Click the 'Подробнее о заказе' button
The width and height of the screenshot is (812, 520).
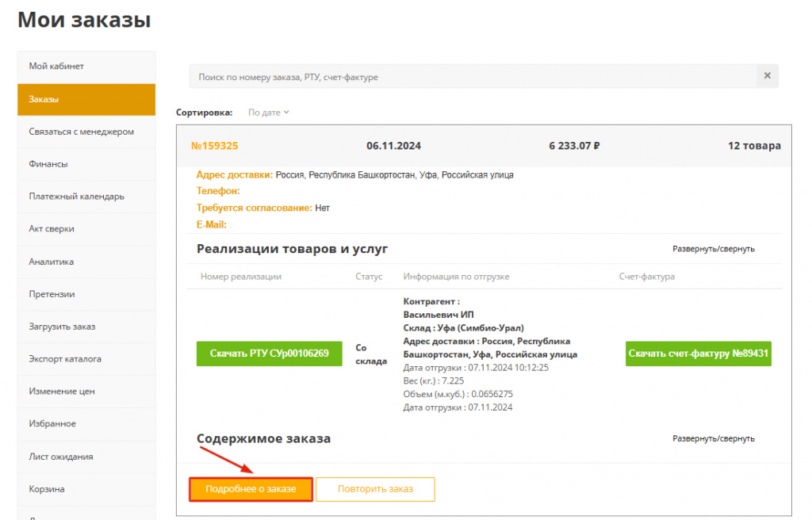251,489
